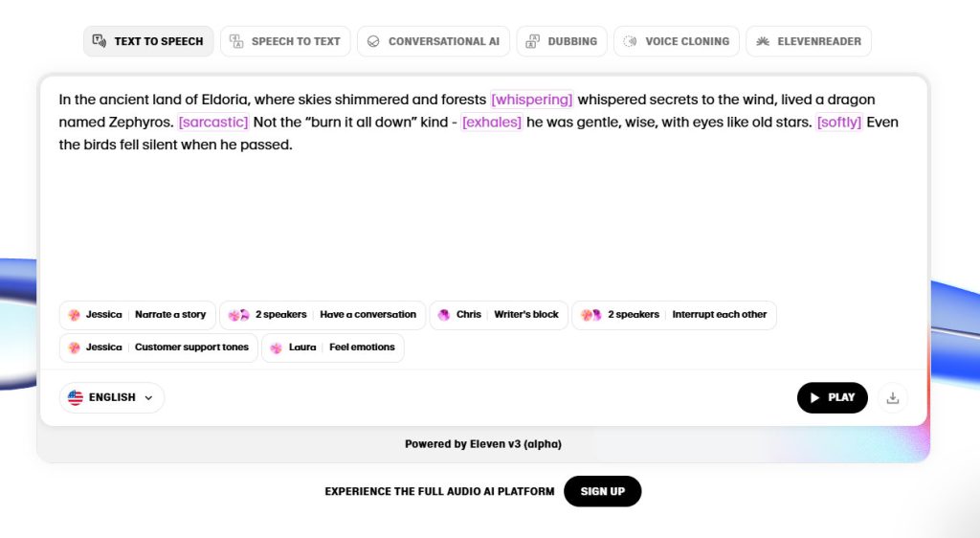
Task: Select Chris Writer's block preset
Action: tap(499, 315)
